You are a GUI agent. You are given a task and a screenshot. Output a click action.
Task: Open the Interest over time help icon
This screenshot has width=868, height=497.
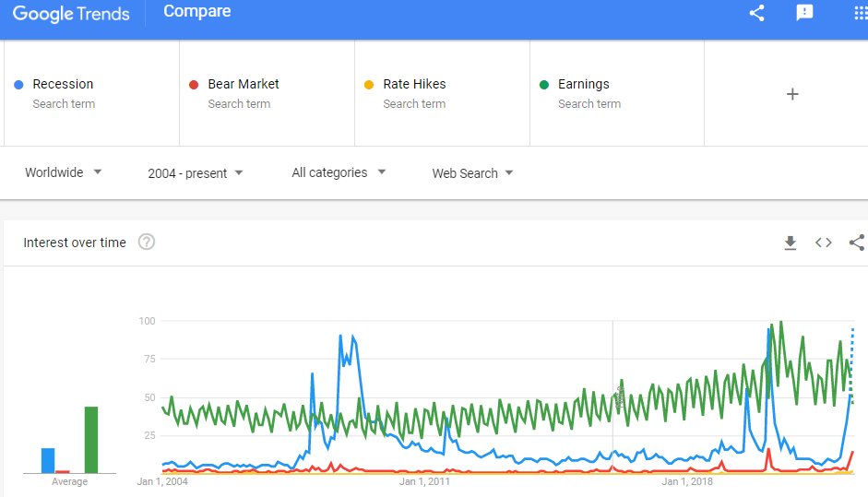pos(146,242)
